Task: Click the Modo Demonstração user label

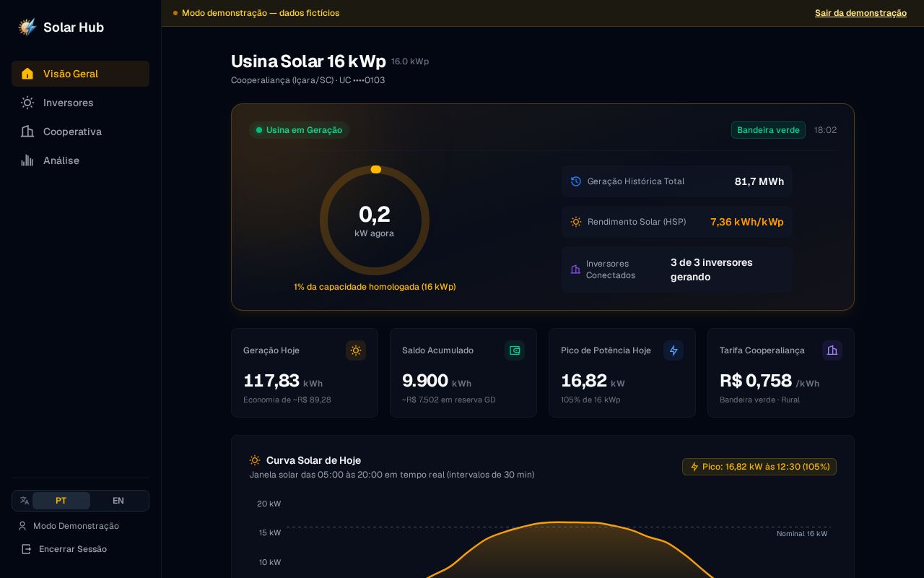Action: tap(76, 526)
